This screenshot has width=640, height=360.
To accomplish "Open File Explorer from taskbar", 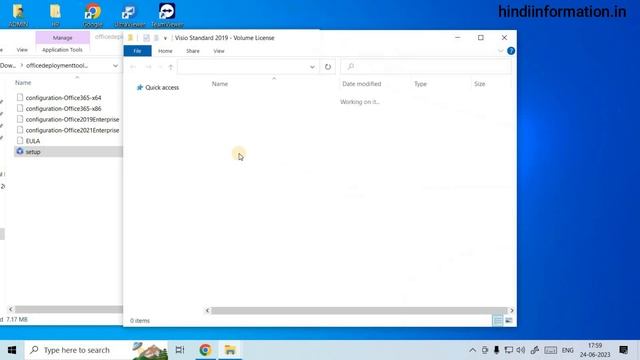I will coord(230,350).
